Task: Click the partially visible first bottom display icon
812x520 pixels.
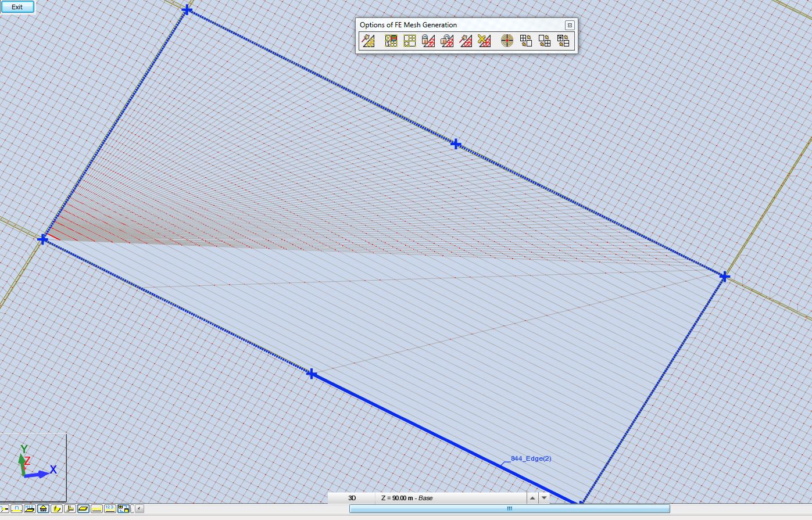Action: tap(4, 509)
